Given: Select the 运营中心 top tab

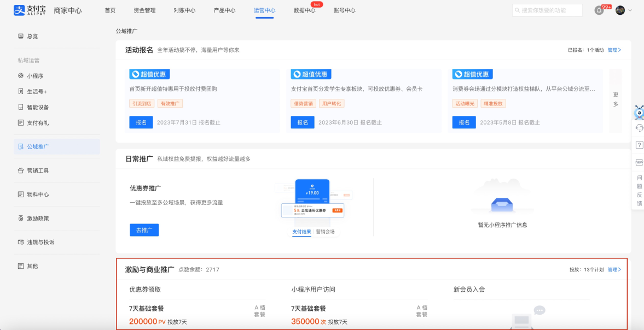Looking at the screenshot, I should coord(264,11).
